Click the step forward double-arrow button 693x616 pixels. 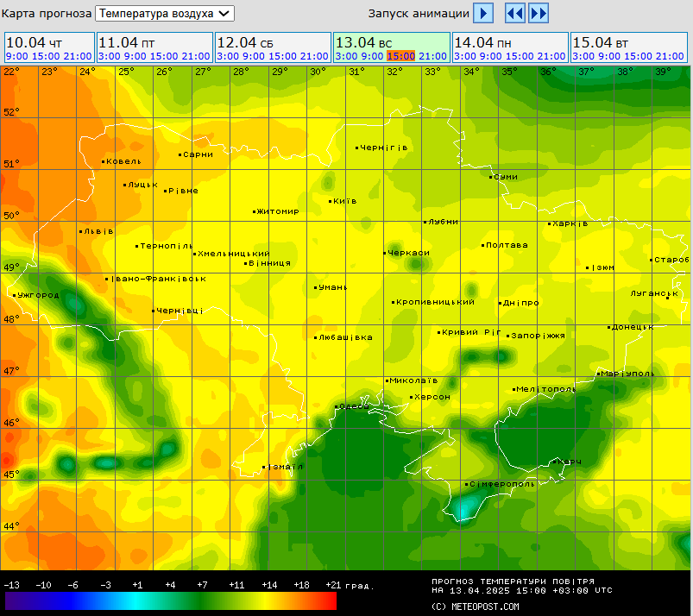pos(539,13)
